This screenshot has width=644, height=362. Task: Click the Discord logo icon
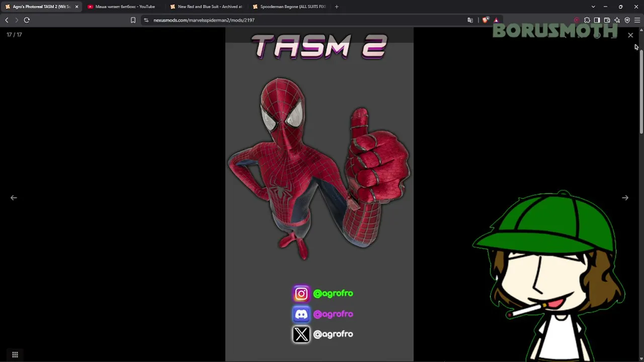[x=301, y=314]
